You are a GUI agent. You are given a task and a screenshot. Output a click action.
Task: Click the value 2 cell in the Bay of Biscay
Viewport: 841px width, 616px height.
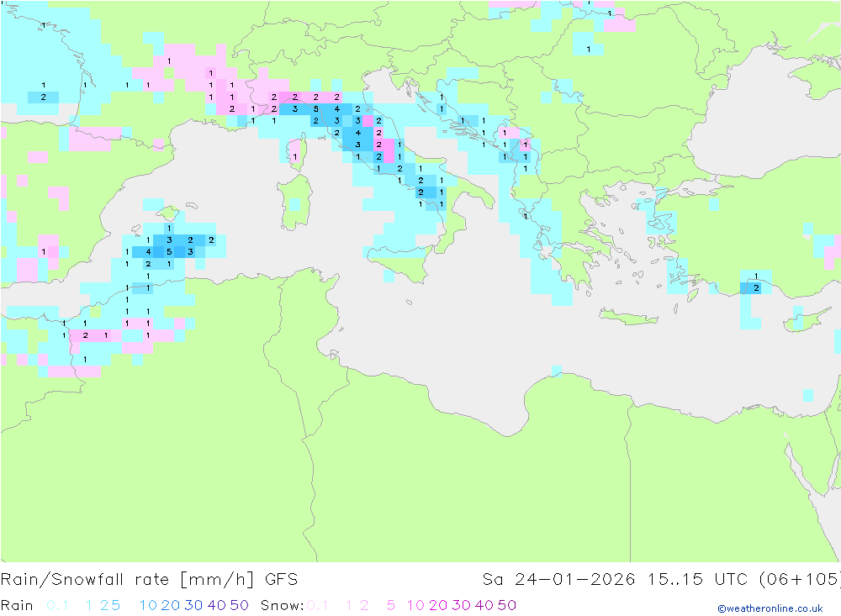coord(44,97)
